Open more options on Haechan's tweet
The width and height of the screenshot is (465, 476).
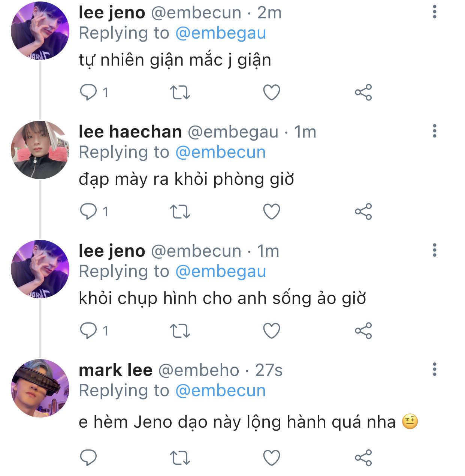[435, 131]
